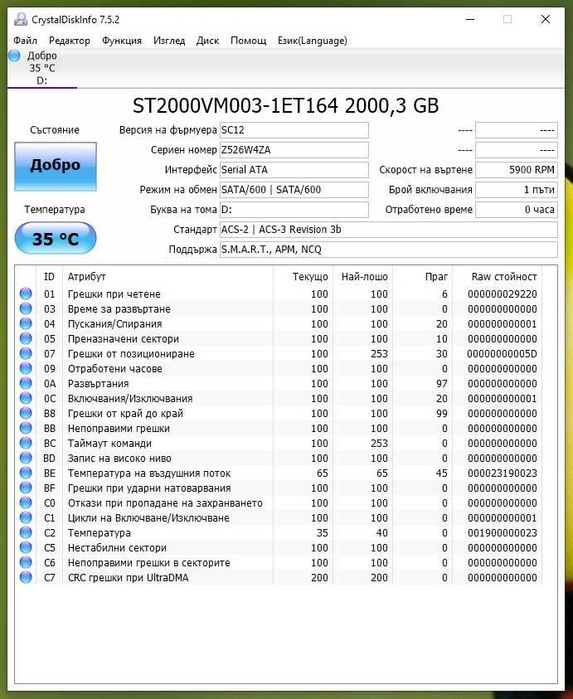Viewport: 573px width, 699px height.
Task: Select the D: disk tab at top
Action: 42,68
